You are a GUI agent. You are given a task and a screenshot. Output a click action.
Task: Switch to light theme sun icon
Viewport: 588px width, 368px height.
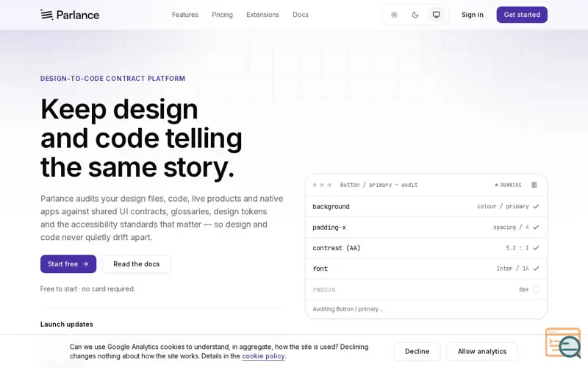[394, 15]
